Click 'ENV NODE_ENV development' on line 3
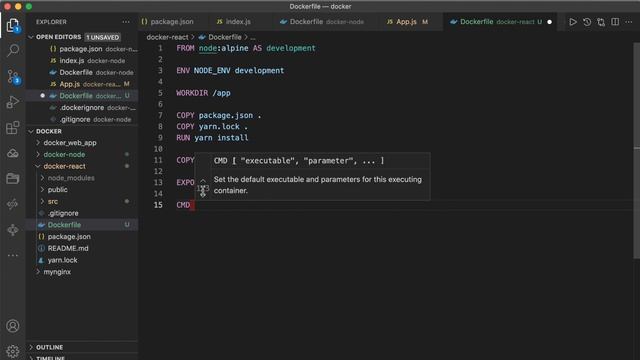The image size is (640, 360). pos(230,71)
